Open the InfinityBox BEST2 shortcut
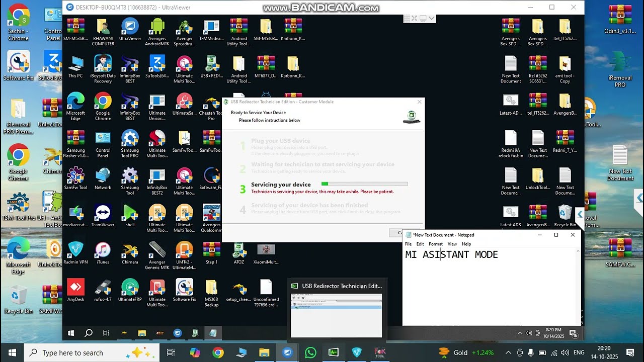This screenshot has height=362, width=644. [157, 181]
